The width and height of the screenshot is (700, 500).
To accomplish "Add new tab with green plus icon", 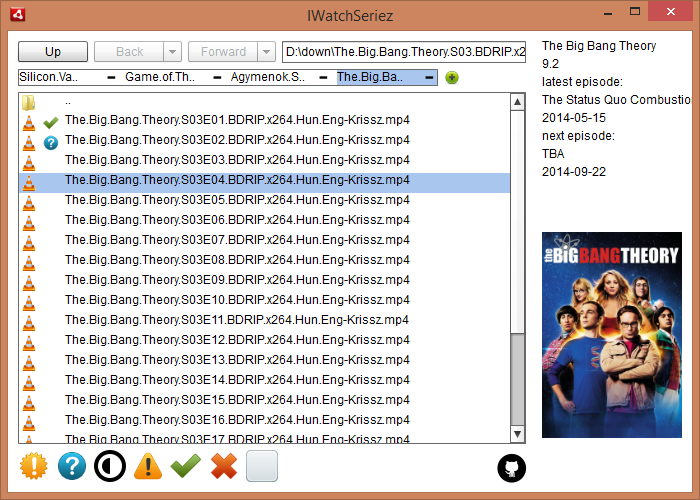I will coord(452,78).
